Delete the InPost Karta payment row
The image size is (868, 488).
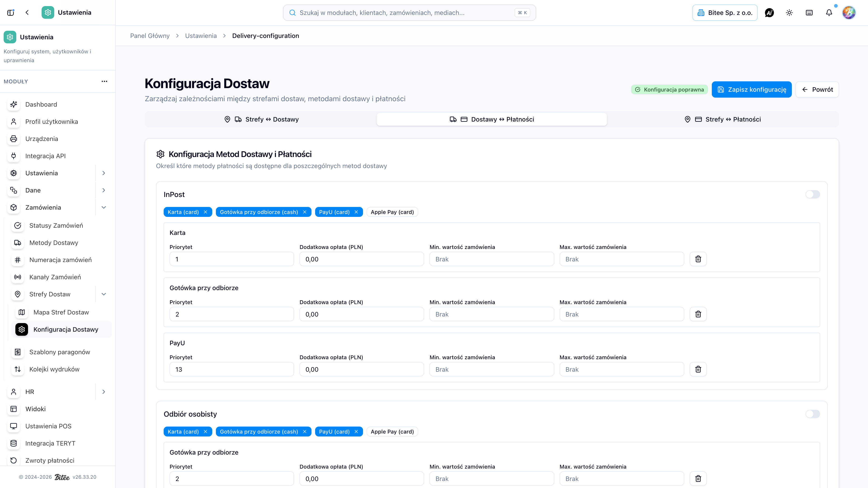[x=698, y=259]
